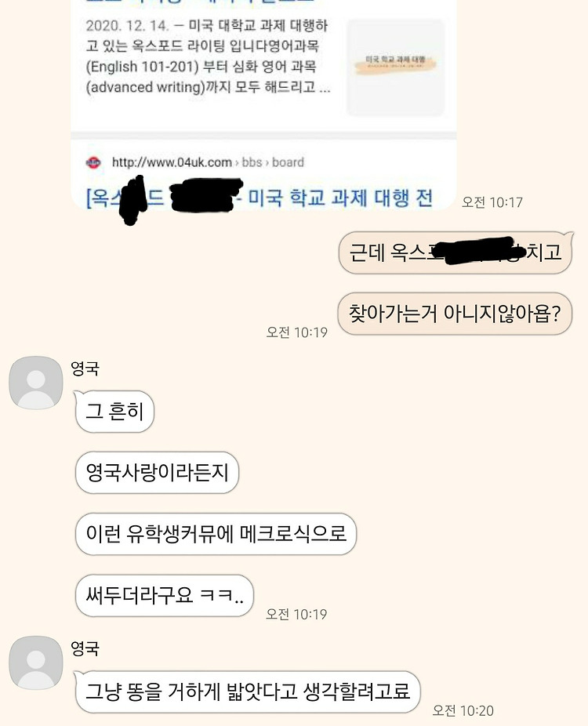
Task: Select the 찾아가는거 아니지않아욥? sent bubble
Action: point(455,314)
